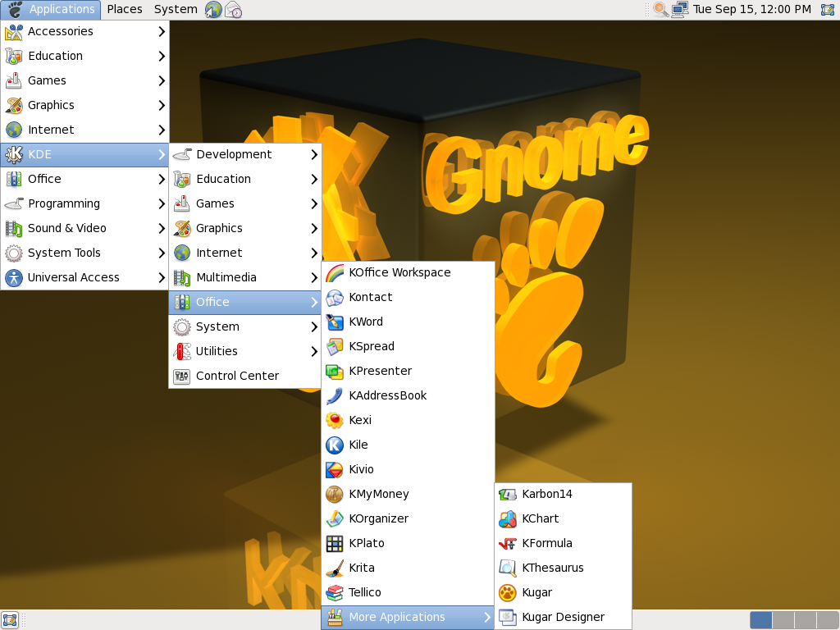Image resolution: width=840 pixels, height=630 pixels.
Task: Launch the Kexi database app
Action: point(407,420)
